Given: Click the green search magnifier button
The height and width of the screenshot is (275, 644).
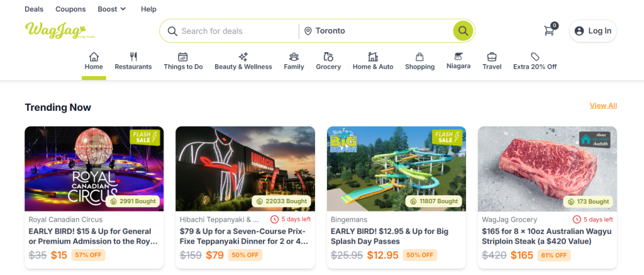Looking at the screenshot, I should click(463, 31).
